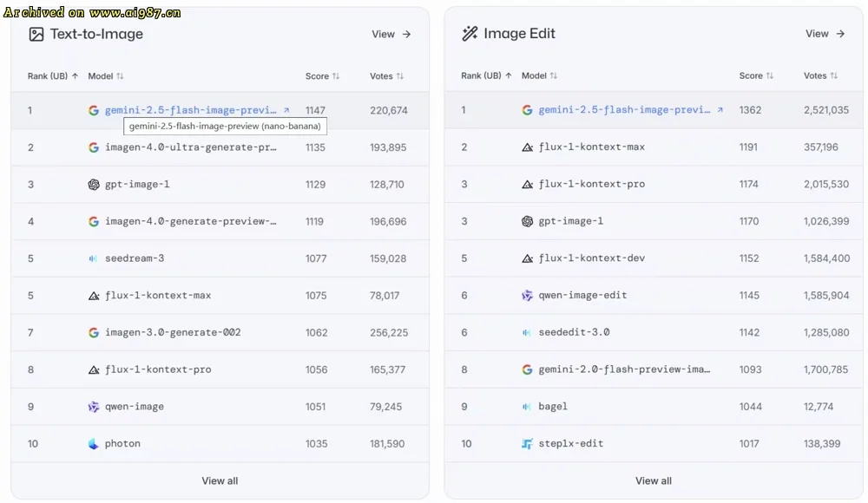Image resolution: width=868 pixels, height=503 pixels.
Task: Click the Qwen icon beside qwen-image
Action: point(94,407)
